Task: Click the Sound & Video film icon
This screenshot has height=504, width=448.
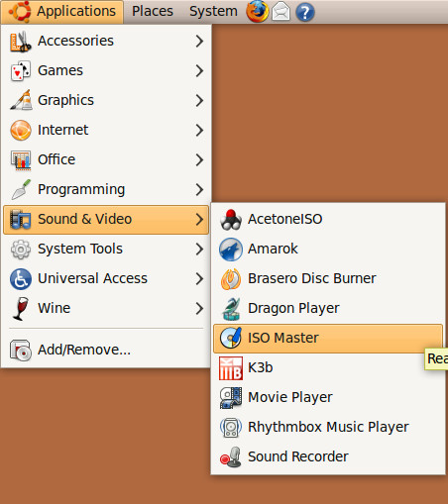Action: [x=21, y=220]
